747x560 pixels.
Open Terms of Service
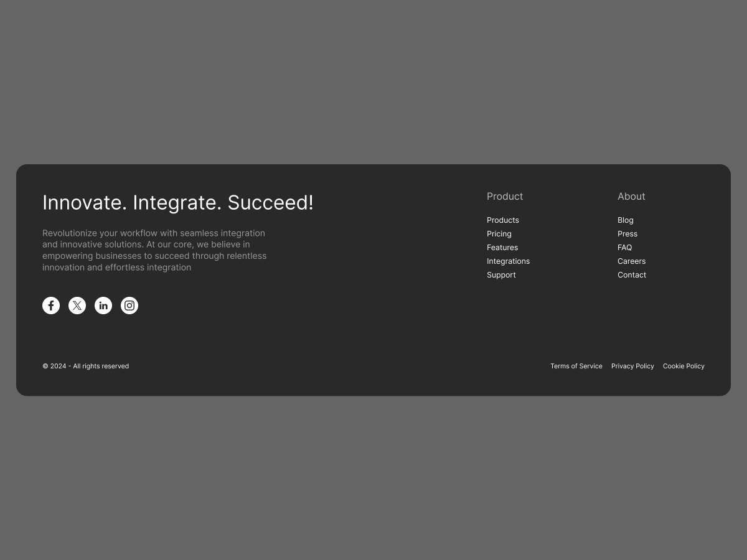(576, 366)
